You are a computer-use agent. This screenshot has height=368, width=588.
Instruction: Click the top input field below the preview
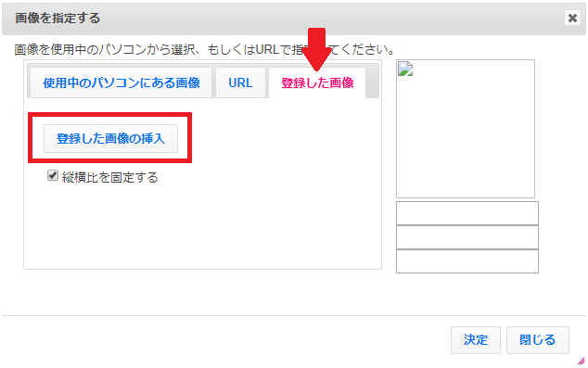click(467, 213)
